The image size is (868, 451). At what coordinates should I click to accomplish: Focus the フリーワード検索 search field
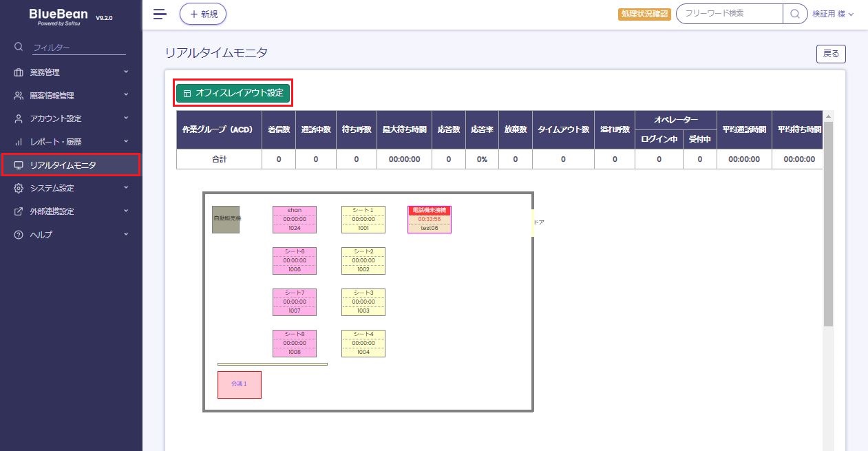pos(730,14)
